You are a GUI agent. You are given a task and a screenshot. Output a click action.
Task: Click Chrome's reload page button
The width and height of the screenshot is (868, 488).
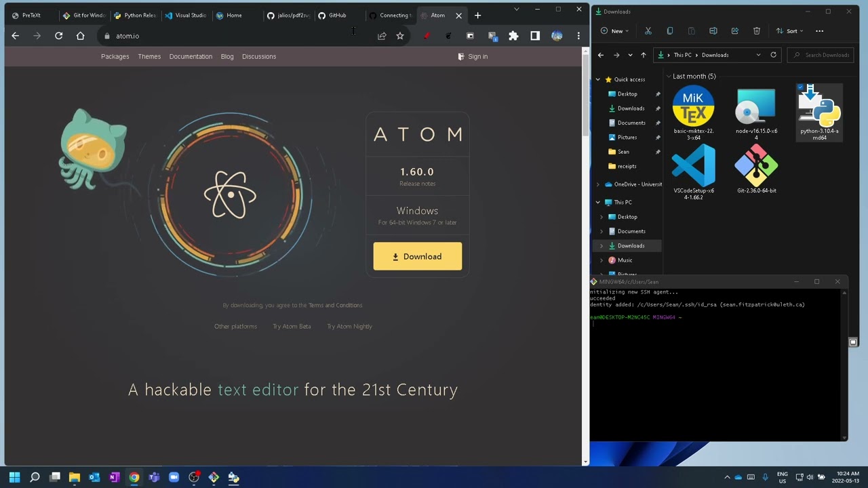[59, 36]
